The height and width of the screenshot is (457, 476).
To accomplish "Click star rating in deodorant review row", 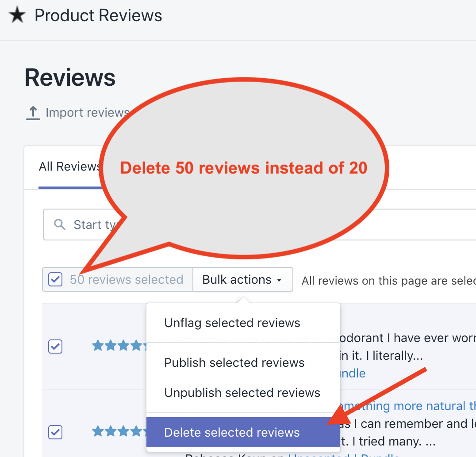I will [x=119, y=346].
